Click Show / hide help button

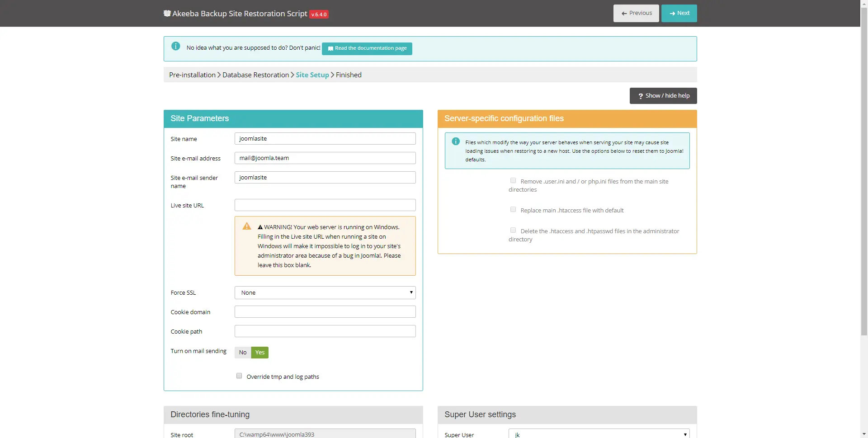click(x=663, y=96)
